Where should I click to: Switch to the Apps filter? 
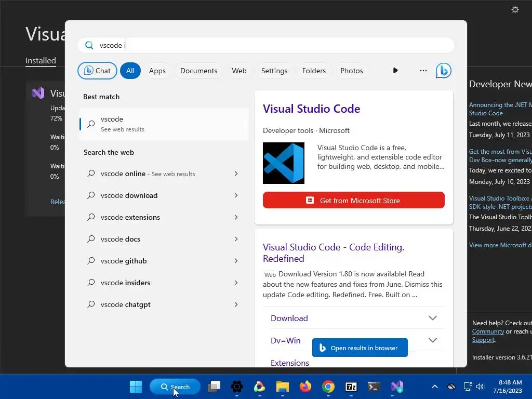click(x=157, y=71)
